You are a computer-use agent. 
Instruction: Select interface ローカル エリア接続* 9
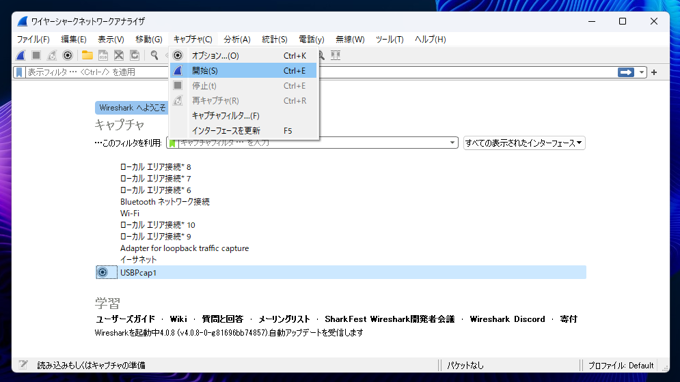tap(156, 236)
